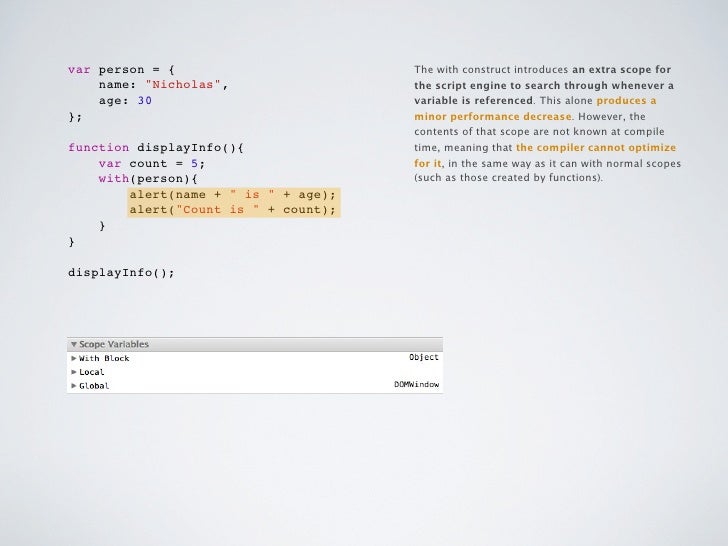
Task: Click the "Nicholas" string in the code
Action: [x=182, y=84]
